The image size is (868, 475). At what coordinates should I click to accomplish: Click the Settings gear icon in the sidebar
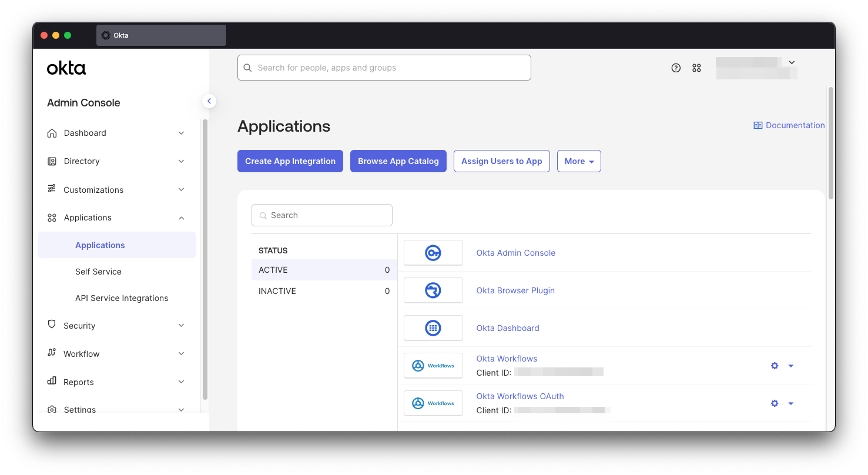[x=52, y=409]
